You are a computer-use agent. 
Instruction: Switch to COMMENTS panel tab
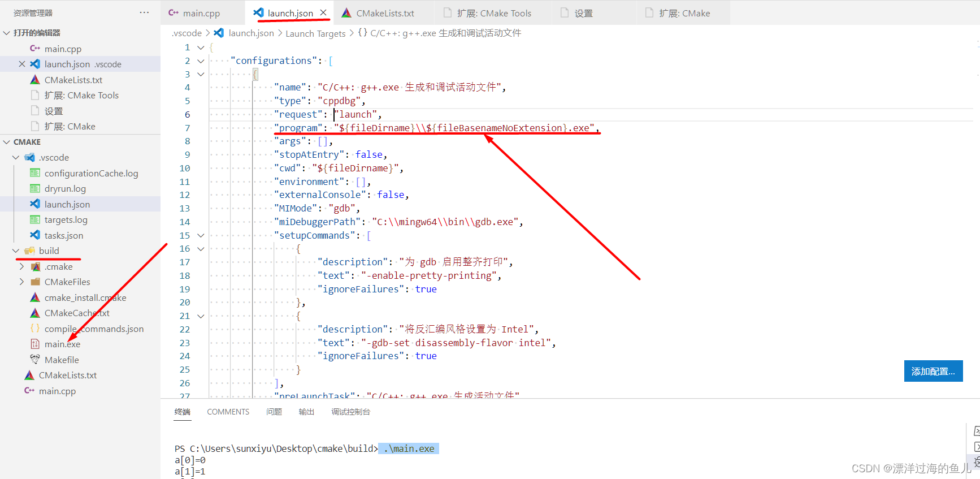[228, 412]
